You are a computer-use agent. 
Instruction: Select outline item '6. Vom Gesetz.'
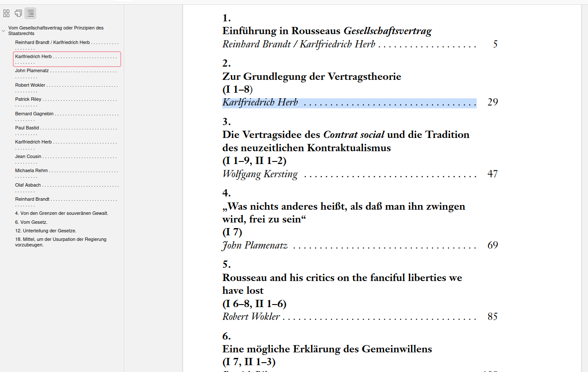tap(31, 222)
